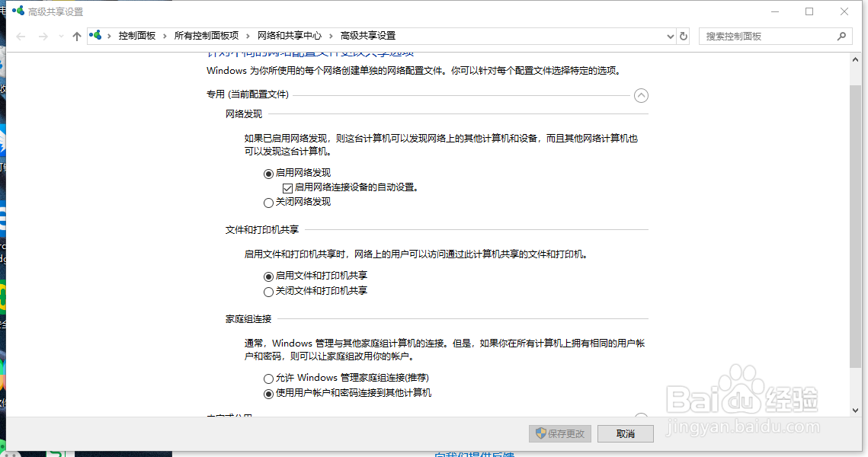Image resolution: width=868 pixels, height=457 pixels.
Task: Go forward with the right arrow
Action: 43,37
